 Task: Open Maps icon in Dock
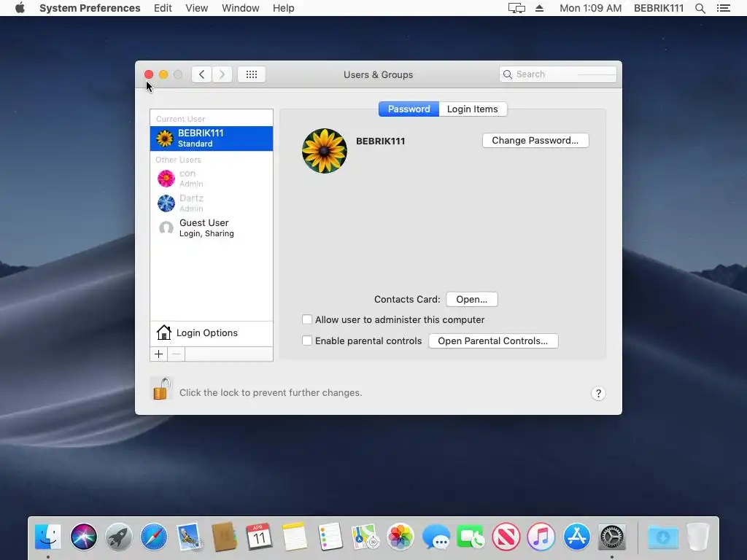(365, 537)
